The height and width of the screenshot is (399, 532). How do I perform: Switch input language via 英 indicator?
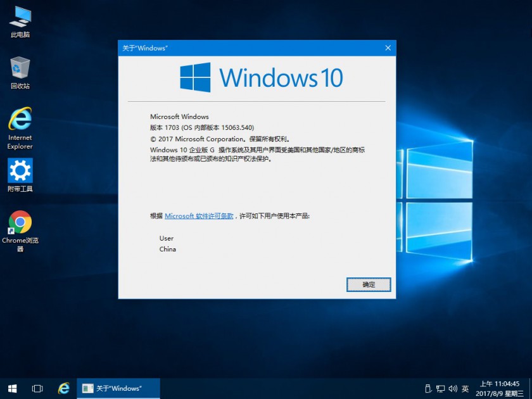pyautogui.click(x=465, y=388)
